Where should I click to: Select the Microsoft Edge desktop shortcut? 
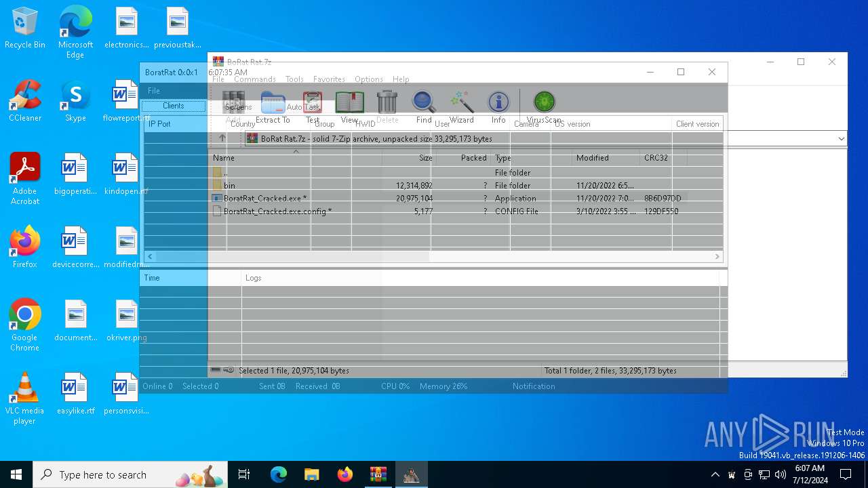click(x=75, y=33)
